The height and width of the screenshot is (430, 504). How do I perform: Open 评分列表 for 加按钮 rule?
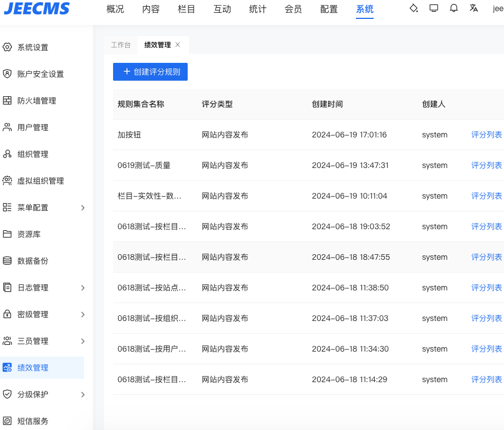click(487, 135)
